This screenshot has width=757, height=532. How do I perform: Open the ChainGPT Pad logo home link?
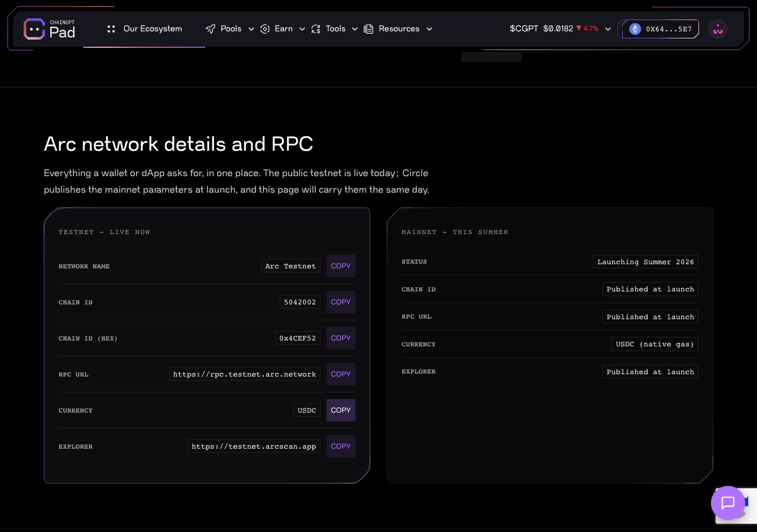(x=49, y=29)
